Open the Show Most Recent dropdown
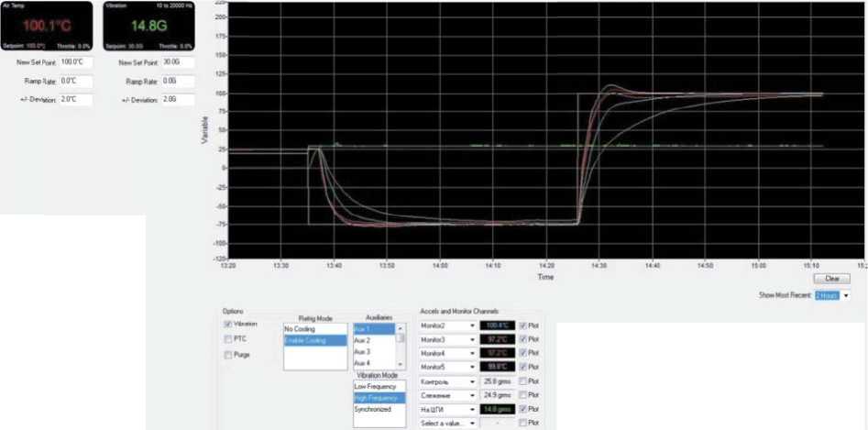Viewport: 868px width, 430px height. 846,295
